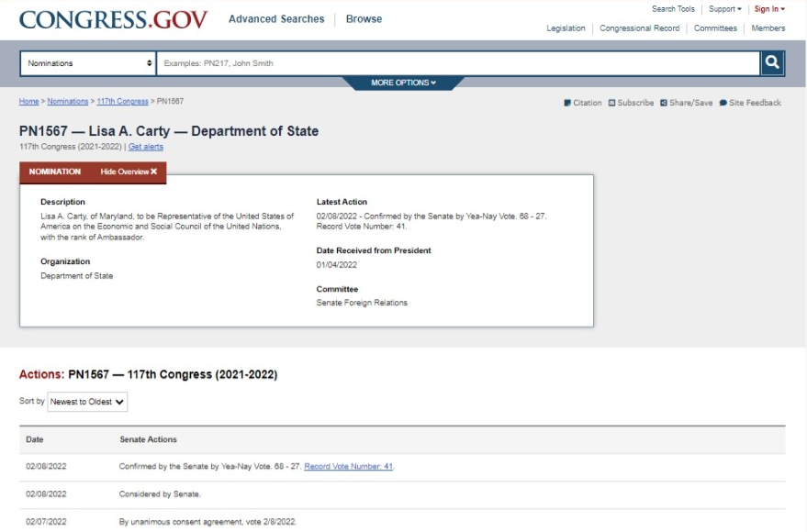Click the Citation icon link
The image size is (807, 532).
(583, 103)
